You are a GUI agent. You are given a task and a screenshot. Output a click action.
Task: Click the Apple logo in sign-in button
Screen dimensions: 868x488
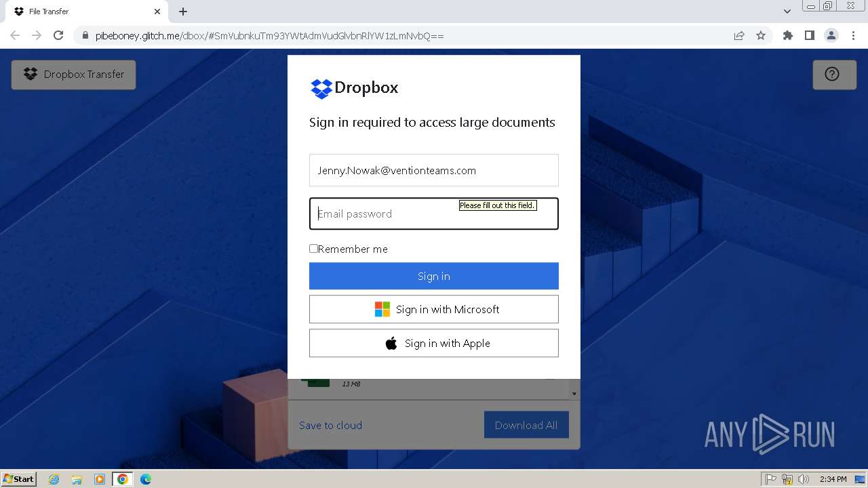pyautogui.click(x=391, y=343)
